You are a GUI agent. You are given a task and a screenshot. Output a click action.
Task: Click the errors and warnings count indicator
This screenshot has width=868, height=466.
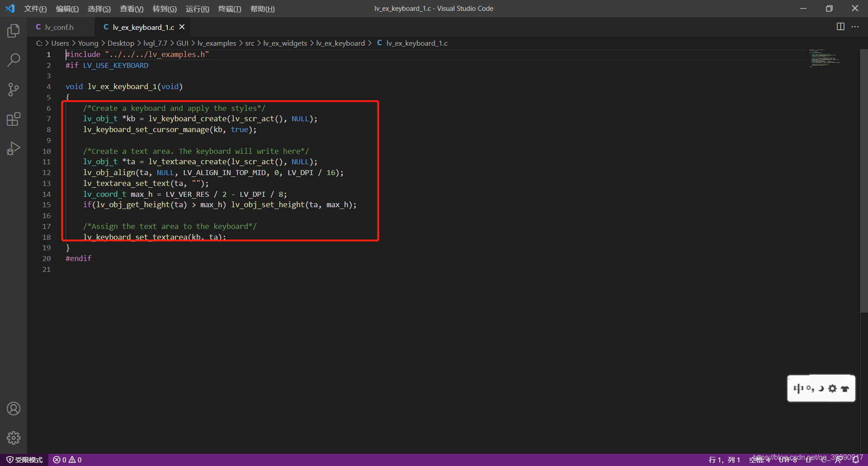[x=67, y=460]
